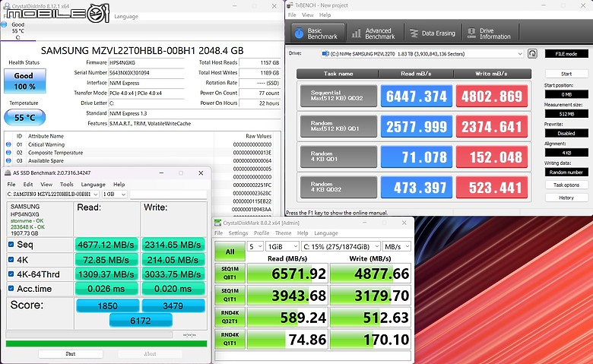
Task: Click CrystalDiskMark bottom comment text field
Action: point(312,356)
